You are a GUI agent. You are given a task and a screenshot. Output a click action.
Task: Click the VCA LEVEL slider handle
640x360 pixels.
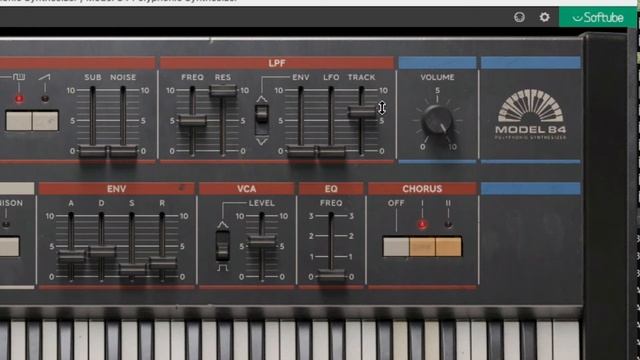(x=262, y=241)
